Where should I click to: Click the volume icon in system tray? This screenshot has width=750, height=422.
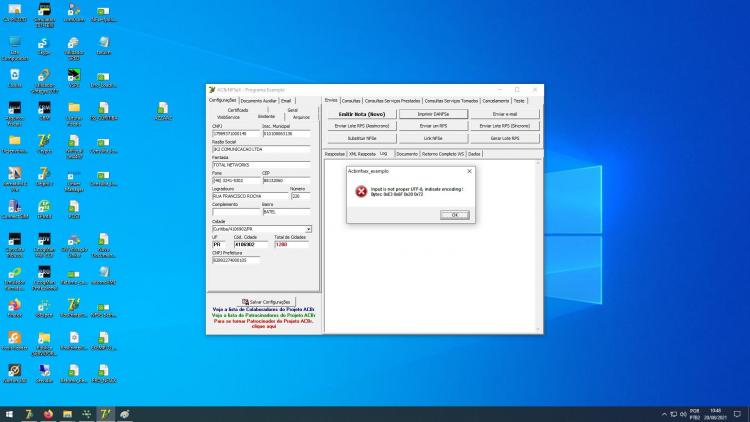pos(683,414)
